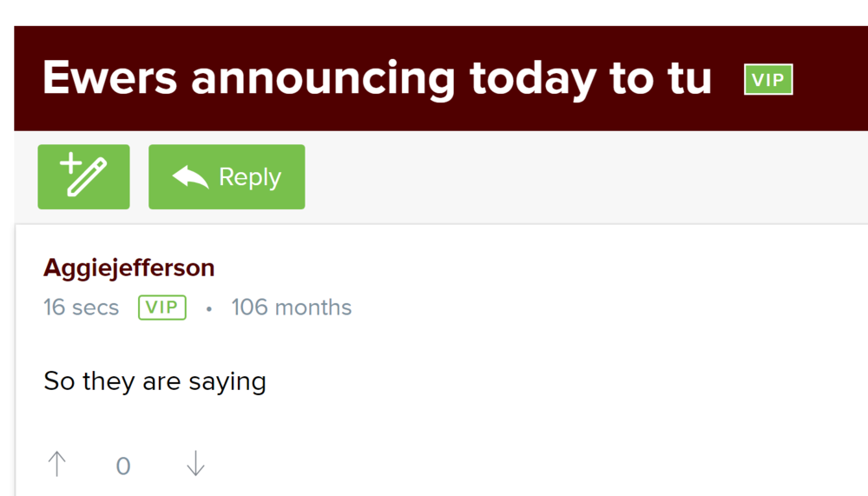Click the dot separator before 106 months

click(209, 309)
